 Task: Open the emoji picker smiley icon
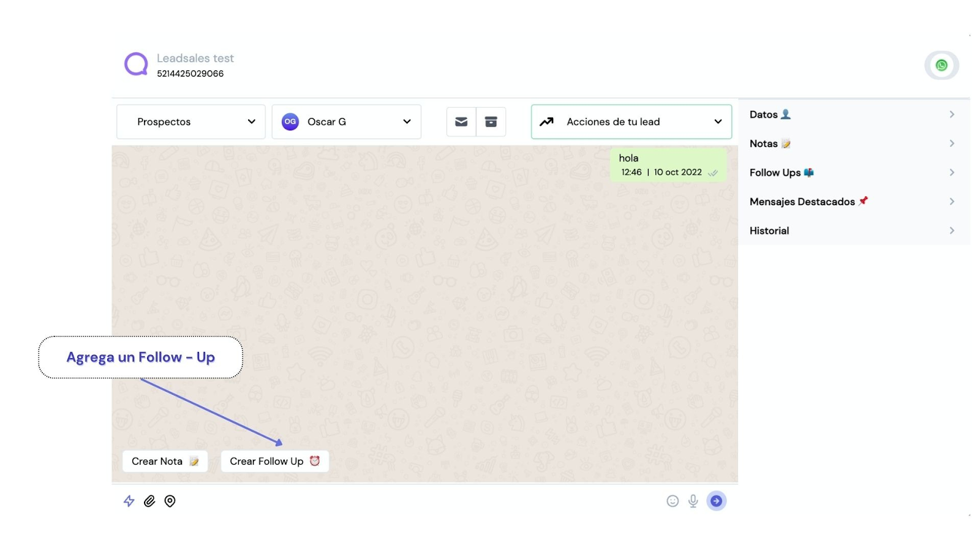click(x=673, y=501)
